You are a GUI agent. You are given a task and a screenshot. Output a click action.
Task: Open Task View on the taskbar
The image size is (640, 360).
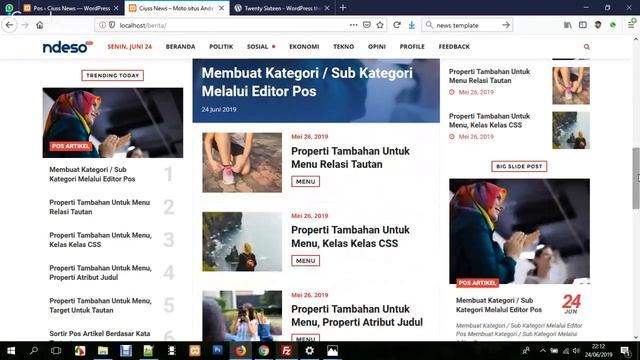56,351
